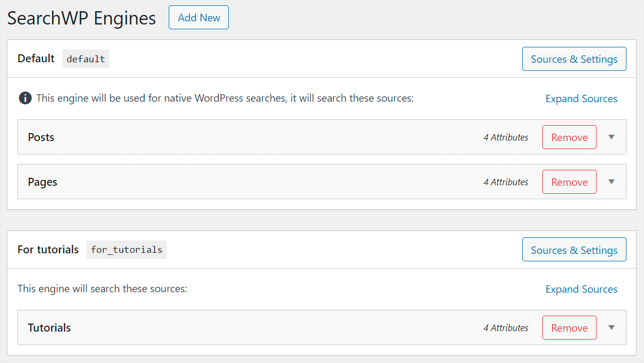Open Sources & Settings for the For tutorials engine
The height and width of the screenshot is (363, 644).
click(x=574, y=249)
